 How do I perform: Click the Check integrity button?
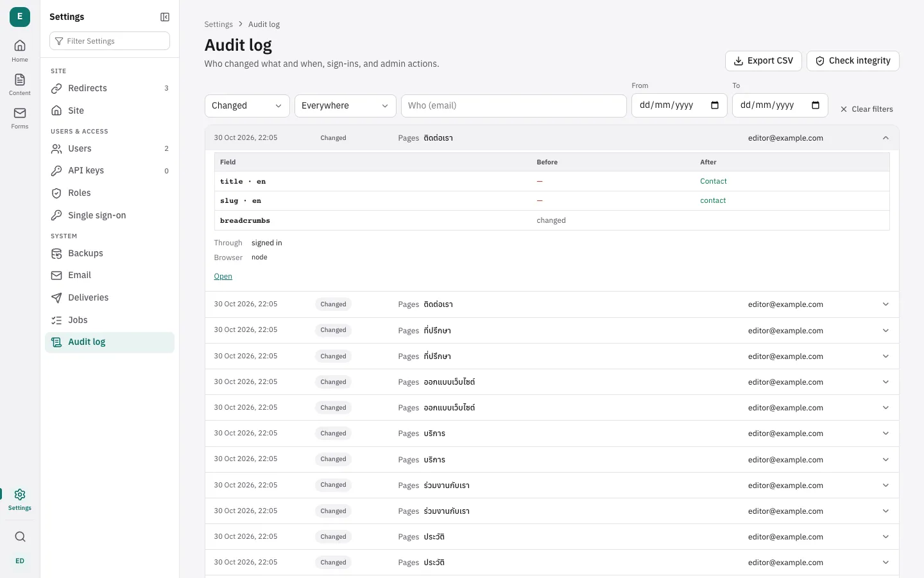tap(853, 60)
